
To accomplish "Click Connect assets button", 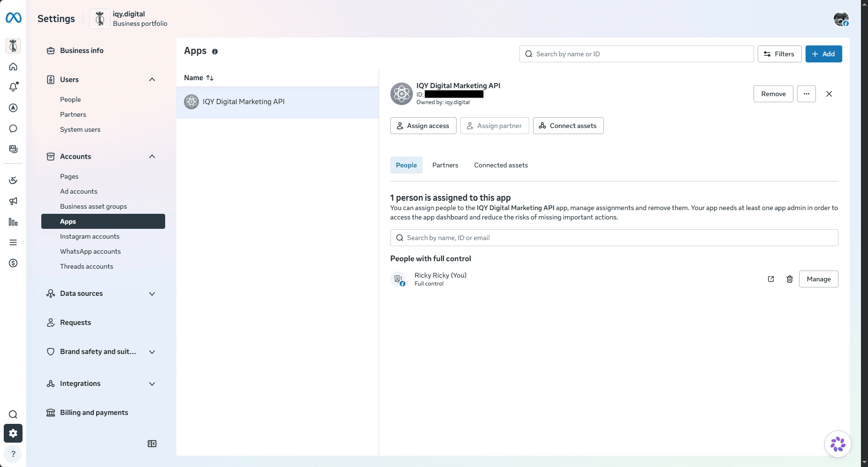I will point(568,126).
